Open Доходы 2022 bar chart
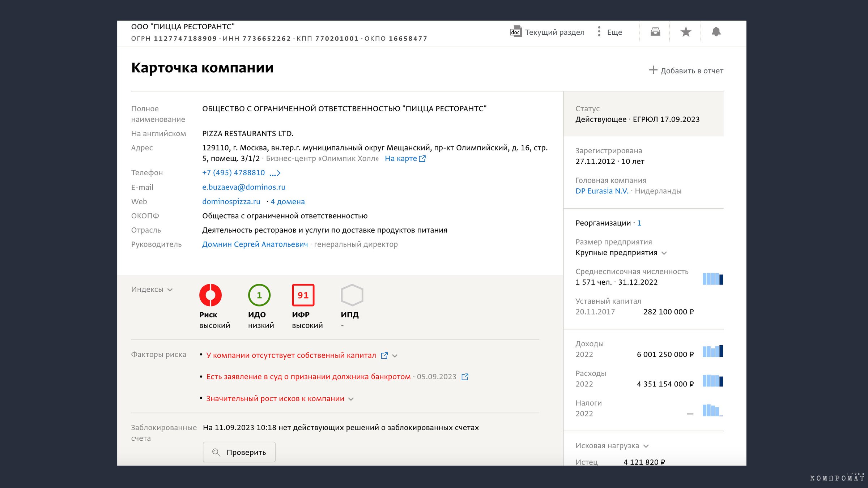This screenshot has width=868, height=488. pos(712,351)
